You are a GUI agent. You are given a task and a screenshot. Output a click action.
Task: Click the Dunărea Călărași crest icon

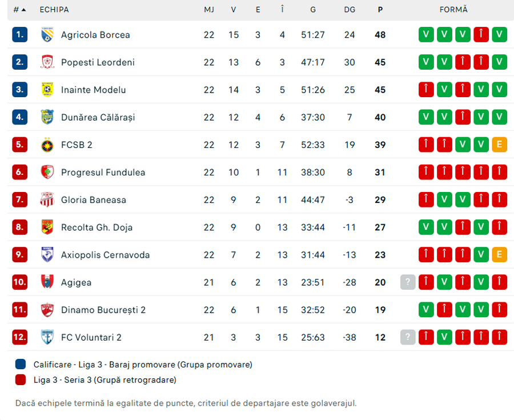tap(47, 117)
